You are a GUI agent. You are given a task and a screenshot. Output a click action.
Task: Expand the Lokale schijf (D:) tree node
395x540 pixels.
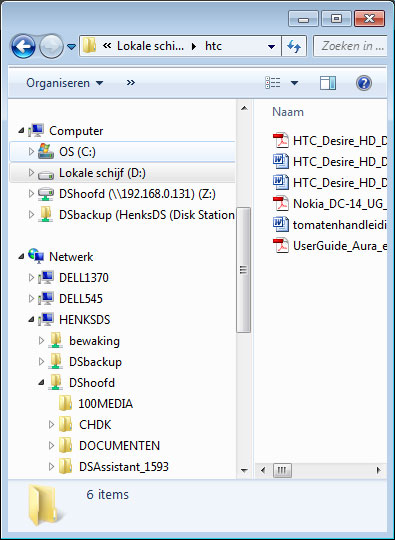31,173
